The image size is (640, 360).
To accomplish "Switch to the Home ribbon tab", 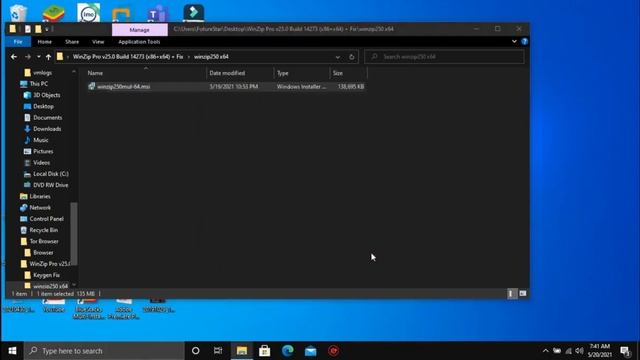I will tap(44, 42).
